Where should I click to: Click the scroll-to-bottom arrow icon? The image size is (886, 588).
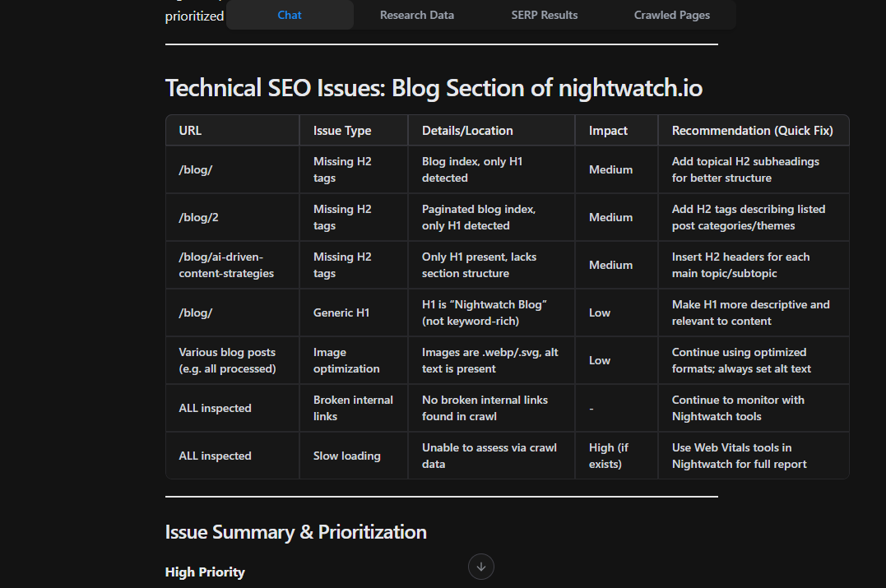tap(480, 567)
